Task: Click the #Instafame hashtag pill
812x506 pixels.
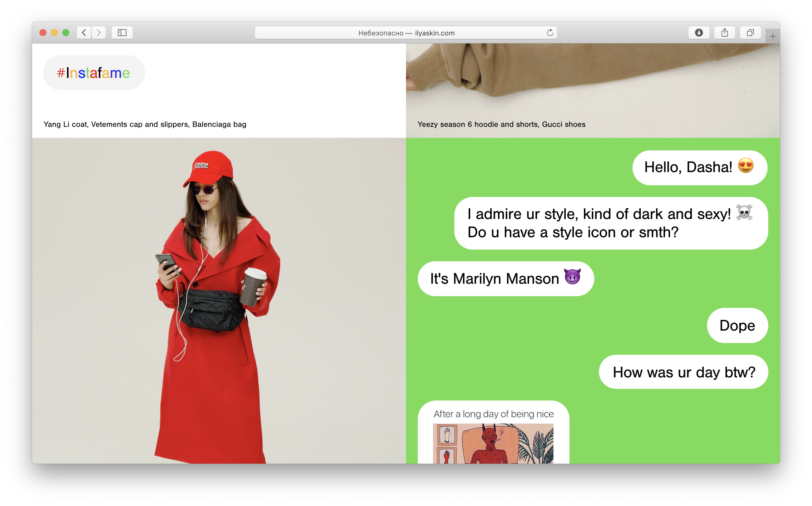Action: point(94,73)
